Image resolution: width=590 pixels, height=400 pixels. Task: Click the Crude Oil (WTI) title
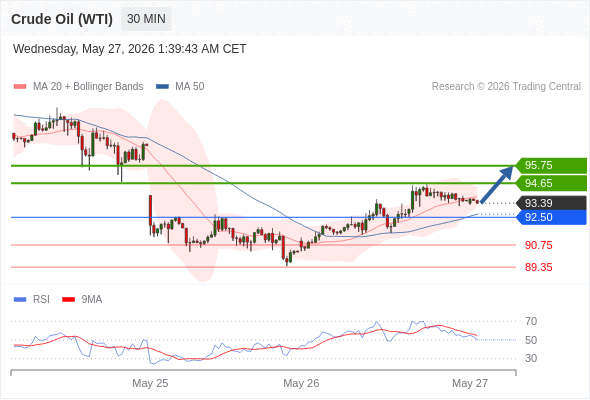coord(62,19)
